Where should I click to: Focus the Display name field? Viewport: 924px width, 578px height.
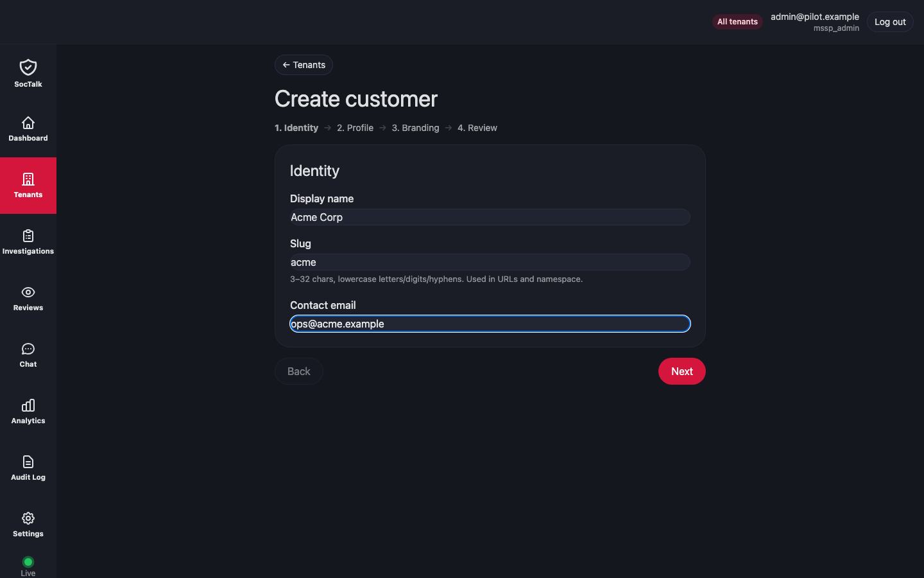[490, 217]
